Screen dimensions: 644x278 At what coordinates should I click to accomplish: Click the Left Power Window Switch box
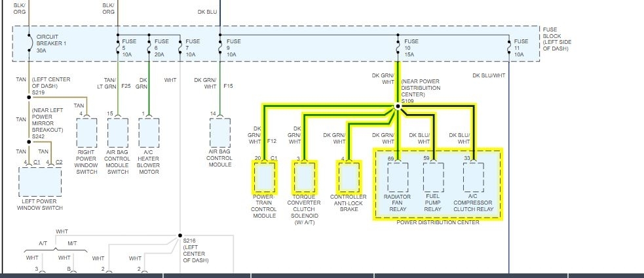click(40, 182)
